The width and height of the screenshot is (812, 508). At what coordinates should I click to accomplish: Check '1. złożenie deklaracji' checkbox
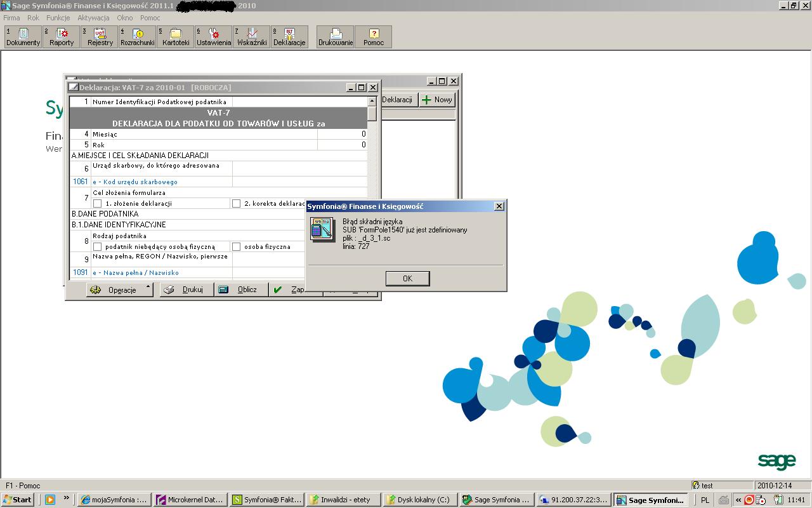point(98,204)
